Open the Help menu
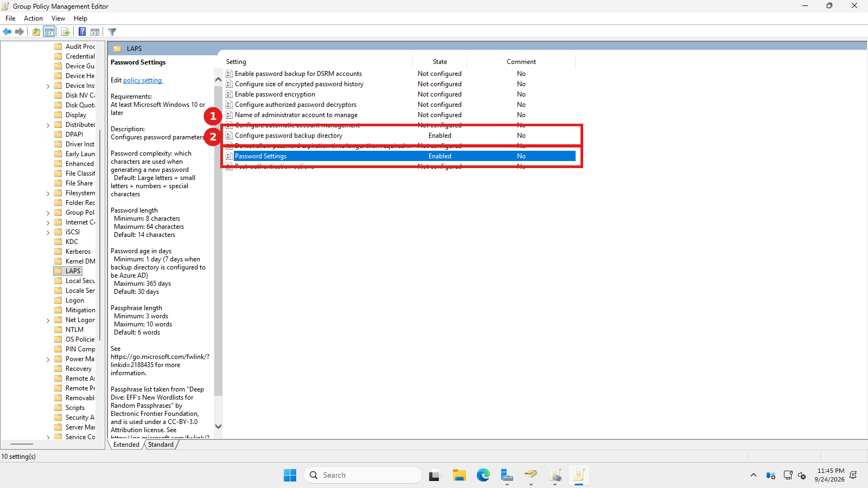868x488 pixels. pyautogui.click(x=80, y=18)
